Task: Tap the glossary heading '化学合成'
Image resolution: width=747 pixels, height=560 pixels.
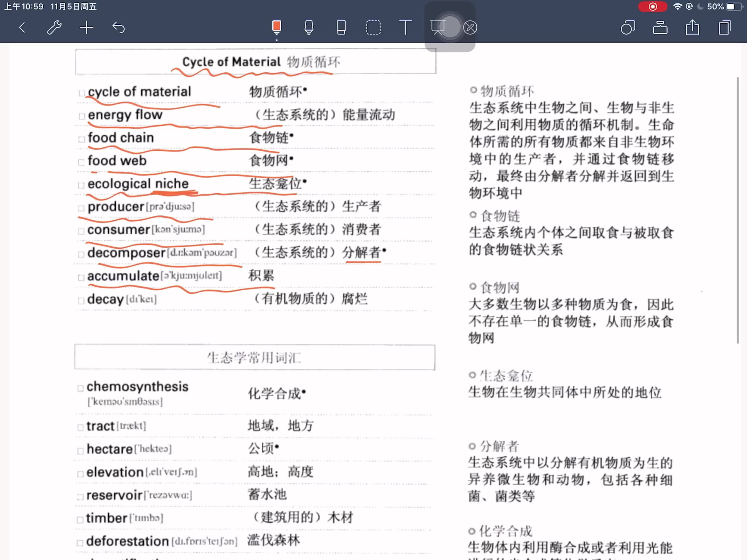Action: 506,531
